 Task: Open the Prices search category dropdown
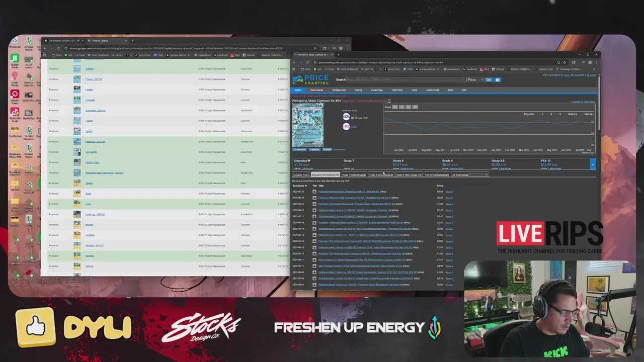(x=475, y=80)
